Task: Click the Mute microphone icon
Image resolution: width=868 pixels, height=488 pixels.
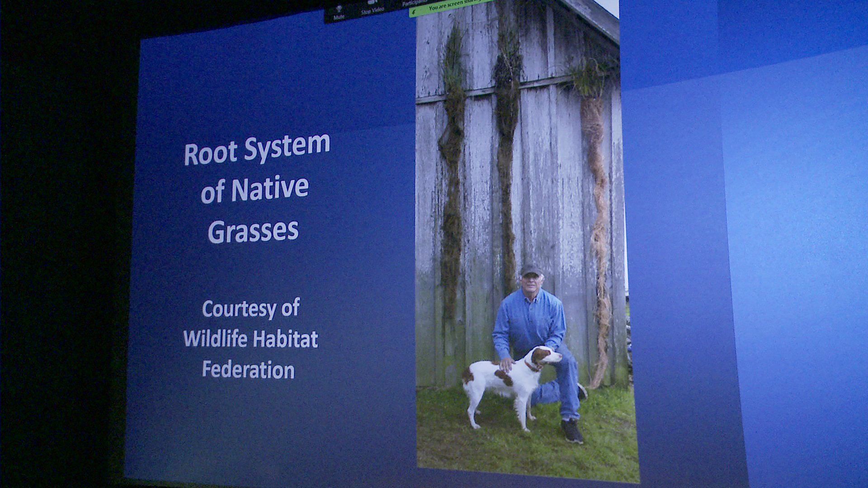Action: (339, 9)
